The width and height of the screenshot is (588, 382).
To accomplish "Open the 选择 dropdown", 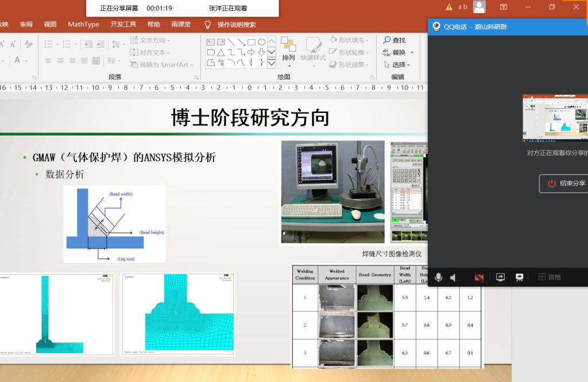I will (x=397, y=65).
